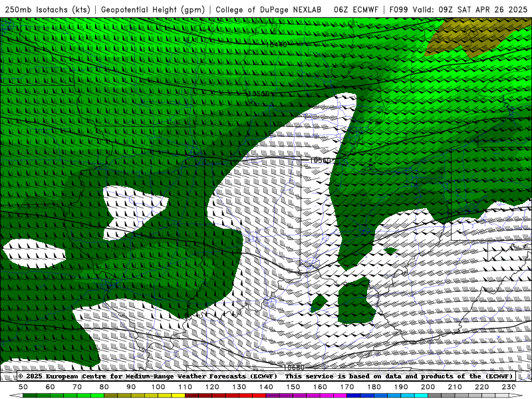This screenshot has height=399, width=532.
Task: Click the 10500 height contour label
Action: tap(259, 94)
